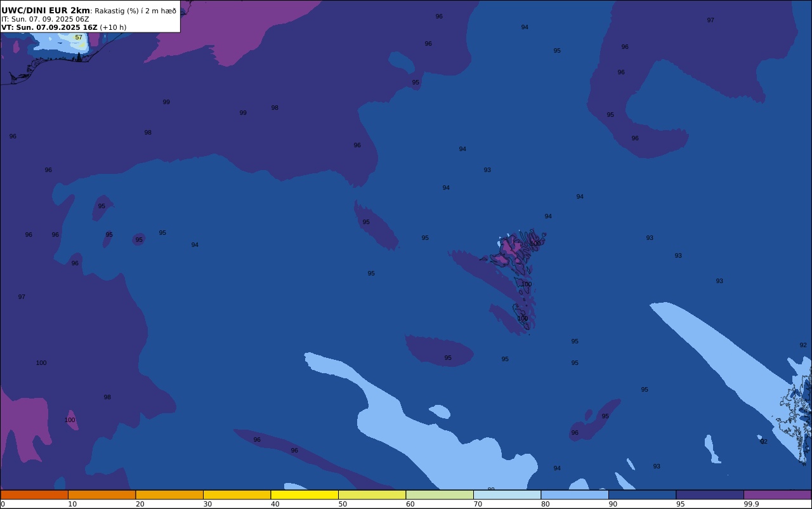
Task: Select the bright yellow 40–50 legend swatch
Action: click(x=304, y=494)
